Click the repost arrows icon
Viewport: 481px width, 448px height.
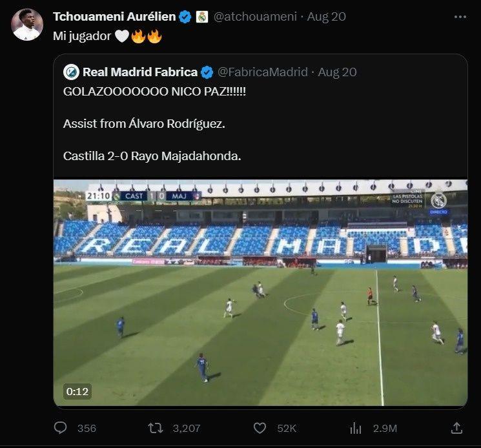(x=156, y=427)
